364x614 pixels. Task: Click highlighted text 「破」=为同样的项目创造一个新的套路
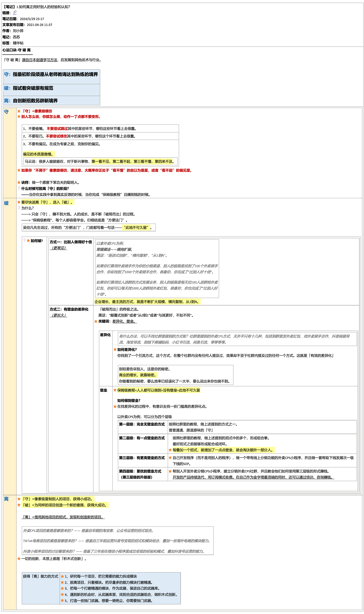pyautogui.click(x=65, y=505)
